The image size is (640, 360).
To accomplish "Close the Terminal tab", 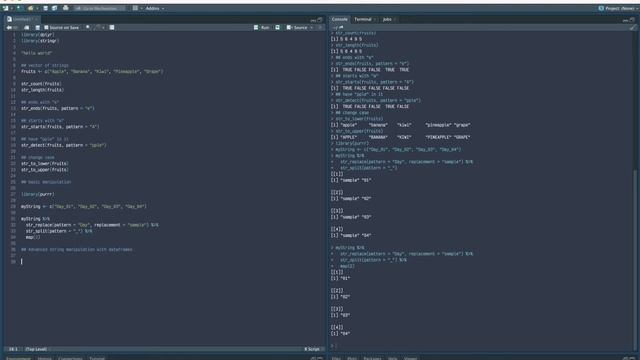I will [375, 19].
